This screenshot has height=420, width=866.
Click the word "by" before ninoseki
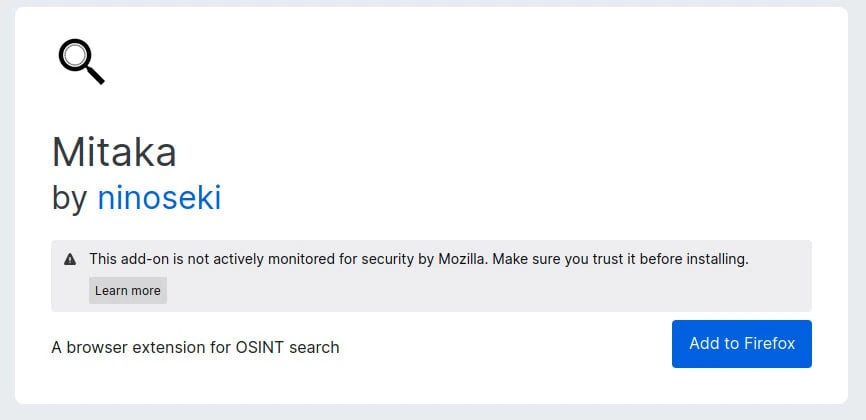(x=69, y=198)
